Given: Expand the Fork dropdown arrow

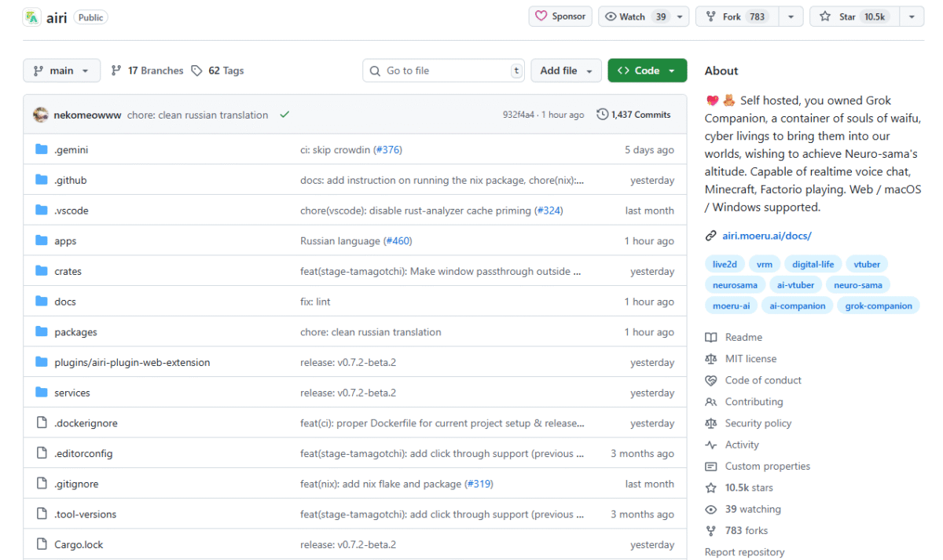Looking at the screenshot, I should coord(791,16).
